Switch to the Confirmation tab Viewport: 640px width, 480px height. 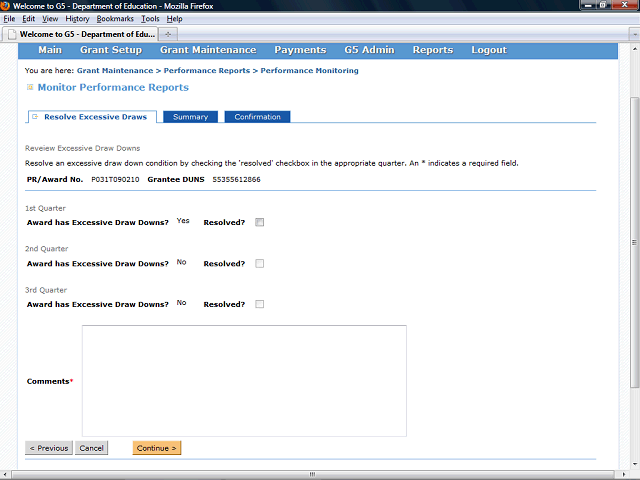point(258,117)
